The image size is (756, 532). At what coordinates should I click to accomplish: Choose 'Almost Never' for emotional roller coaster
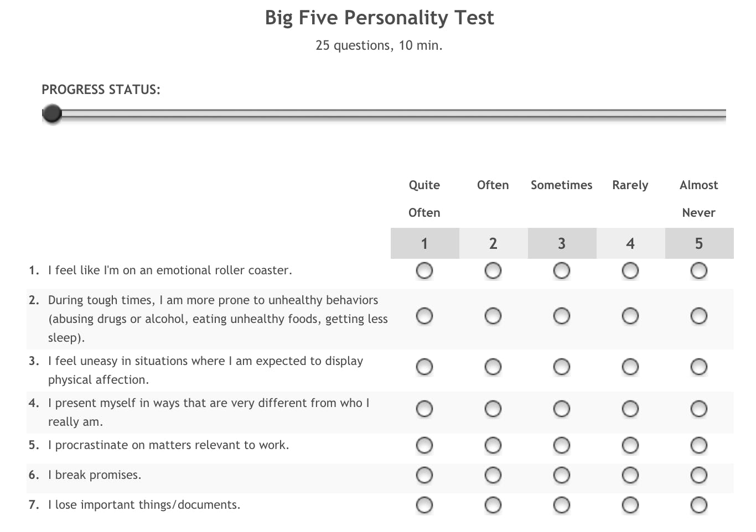tap(699, 271)
